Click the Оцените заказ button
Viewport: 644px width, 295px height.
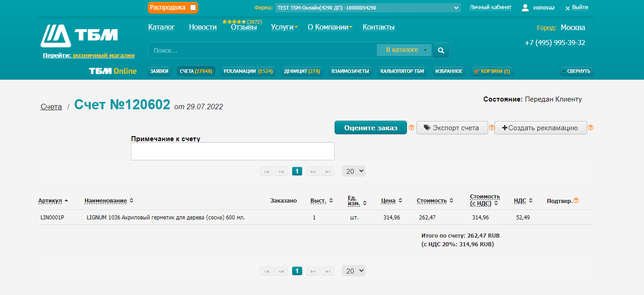tap(370, 128)
